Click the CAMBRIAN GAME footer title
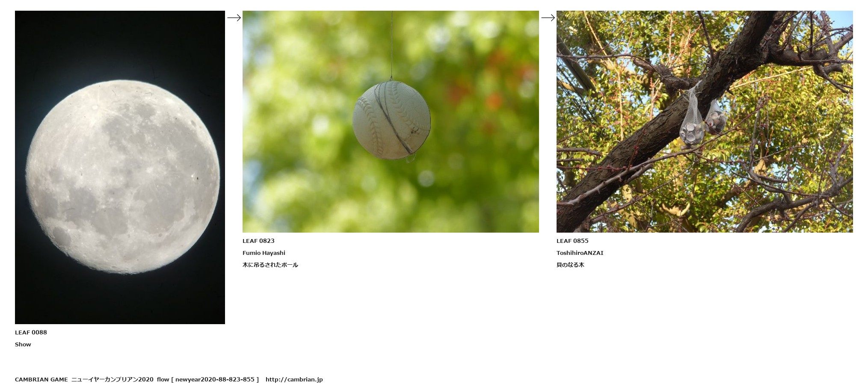This screenshot has height=390, width=868. tap(41, 379)
